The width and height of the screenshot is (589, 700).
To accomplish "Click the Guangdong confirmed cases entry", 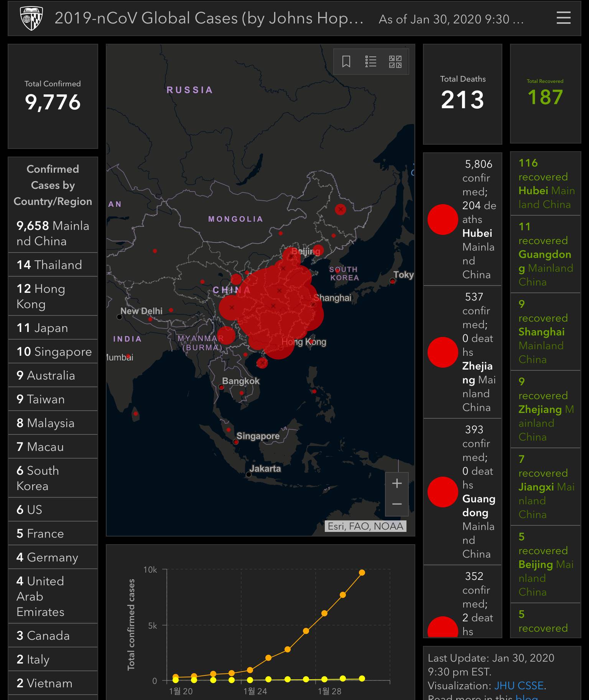I will (x=462, y=492).
